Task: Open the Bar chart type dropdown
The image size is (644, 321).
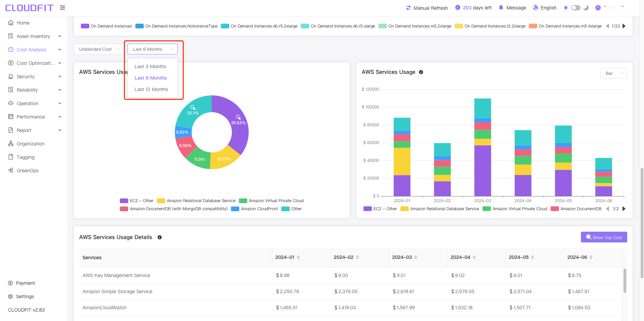Action: 613,73
